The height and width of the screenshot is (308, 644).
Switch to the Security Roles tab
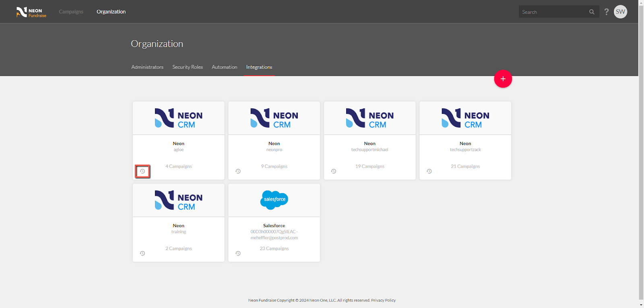point(188,67)
